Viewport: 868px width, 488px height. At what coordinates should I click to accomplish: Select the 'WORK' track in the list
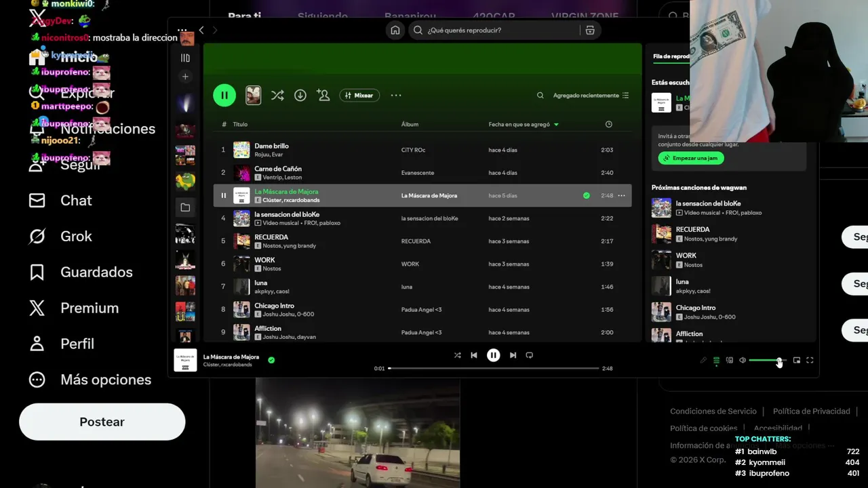pyautogui.click(x=422, y=264)
